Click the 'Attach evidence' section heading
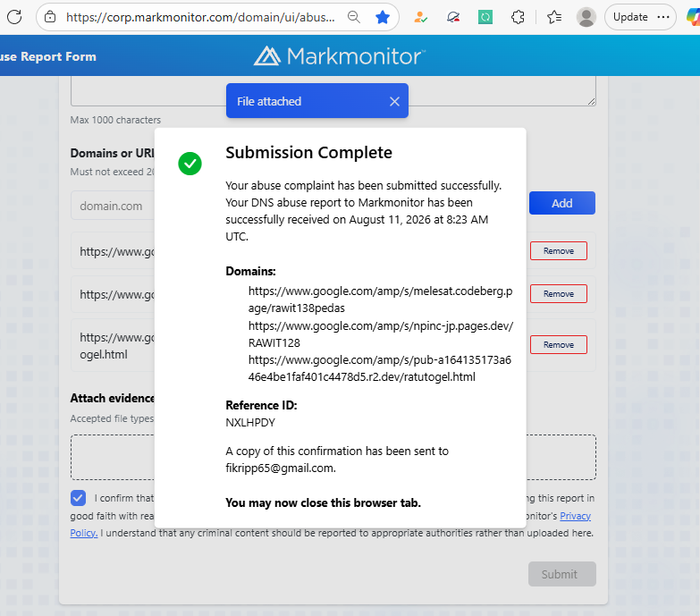This screenshot has width=700, height=616. point(112,398)
